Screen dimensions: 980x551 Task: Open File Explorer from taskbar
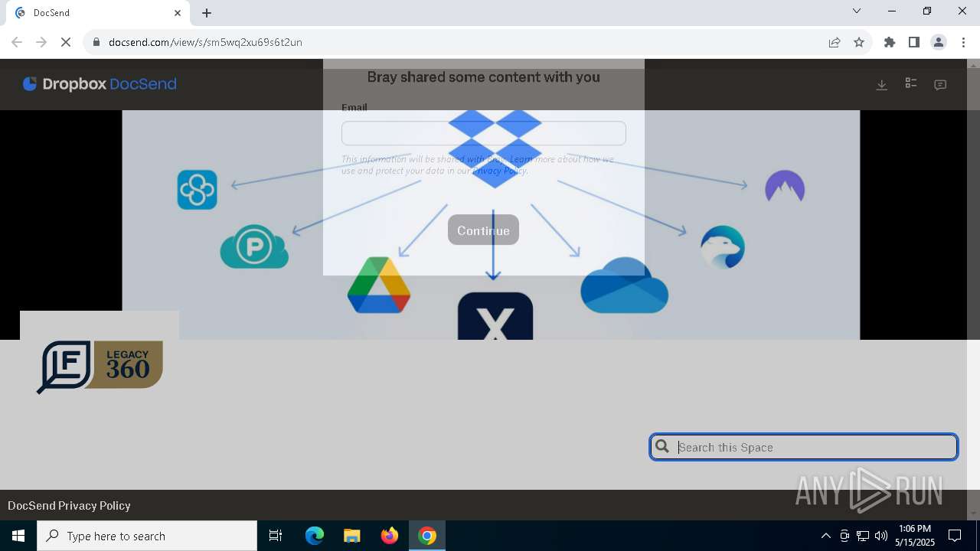click(x=351, y=536)
